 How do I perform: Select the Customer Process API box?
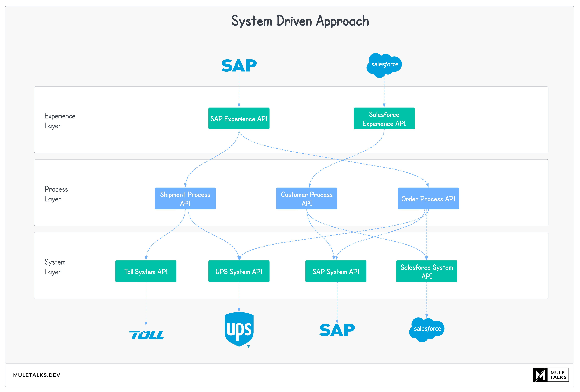[306, 199]
